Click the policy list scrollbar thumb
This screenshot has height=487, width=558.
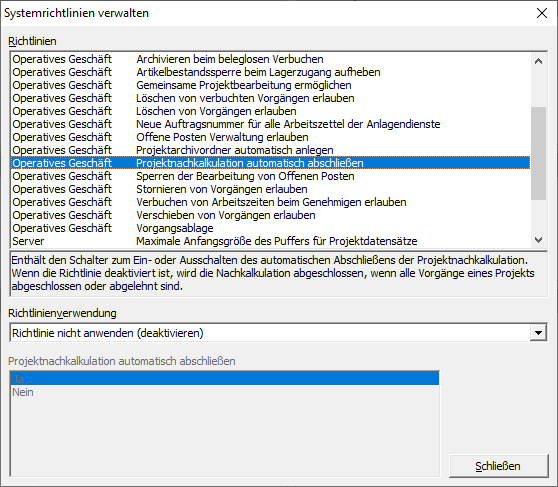coord(538,153)
